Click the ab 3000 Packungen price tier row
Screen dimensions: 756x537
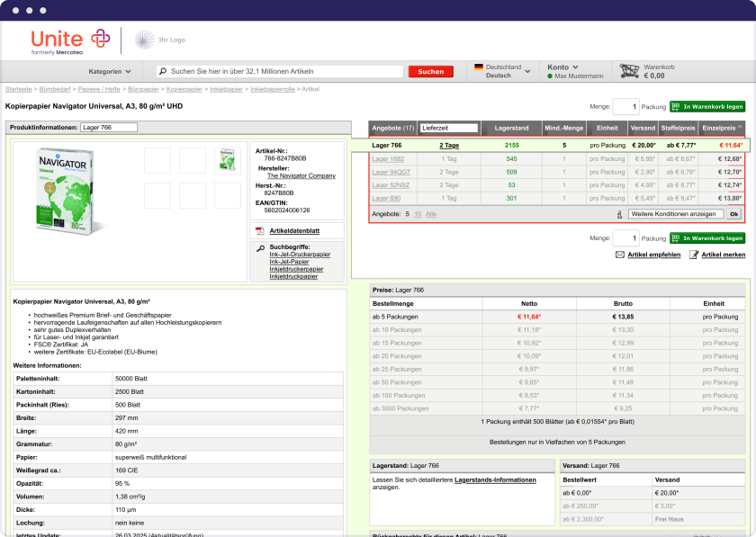point(557,408)
